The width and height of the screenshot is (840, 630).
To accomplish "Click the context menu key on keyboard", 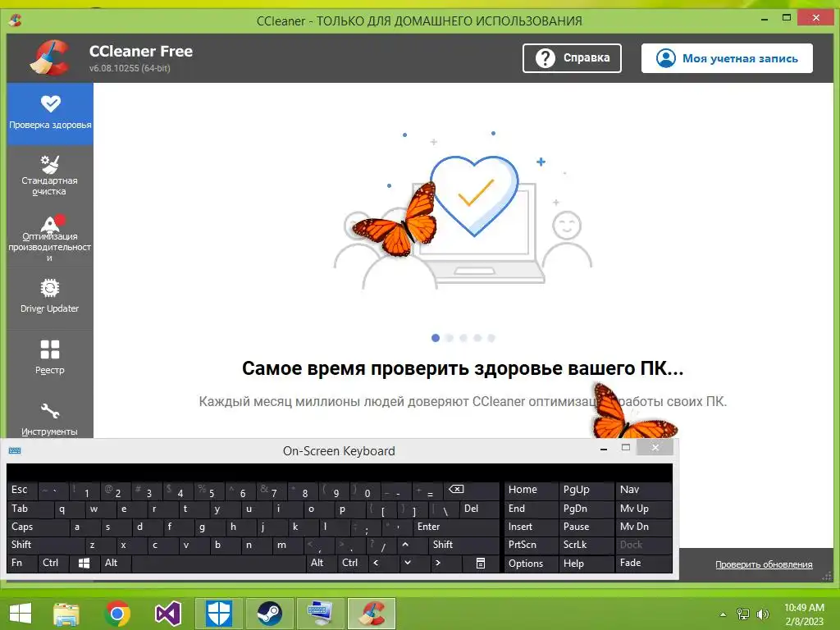I will [481, 563].
